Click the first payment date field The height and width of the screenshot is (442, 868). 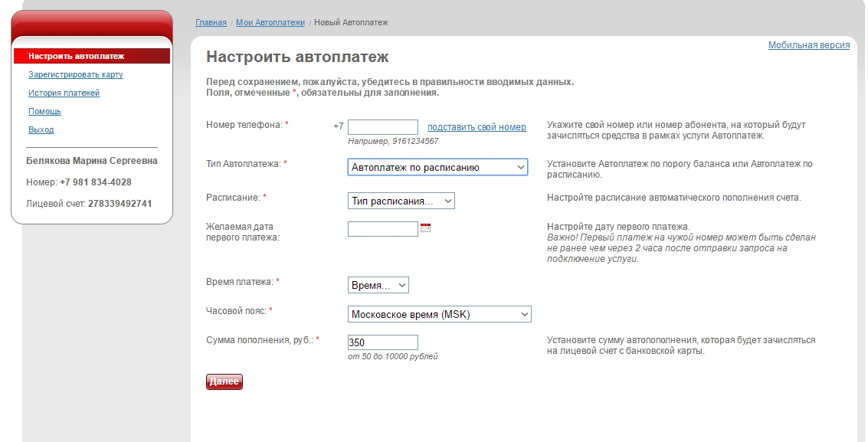point(382,228)
